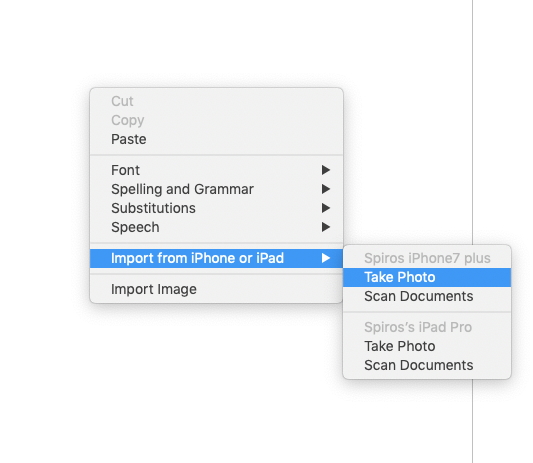Choose Import Image option
Image resolution: width=533 pixels, height=463 pixels.
point(154,289)
